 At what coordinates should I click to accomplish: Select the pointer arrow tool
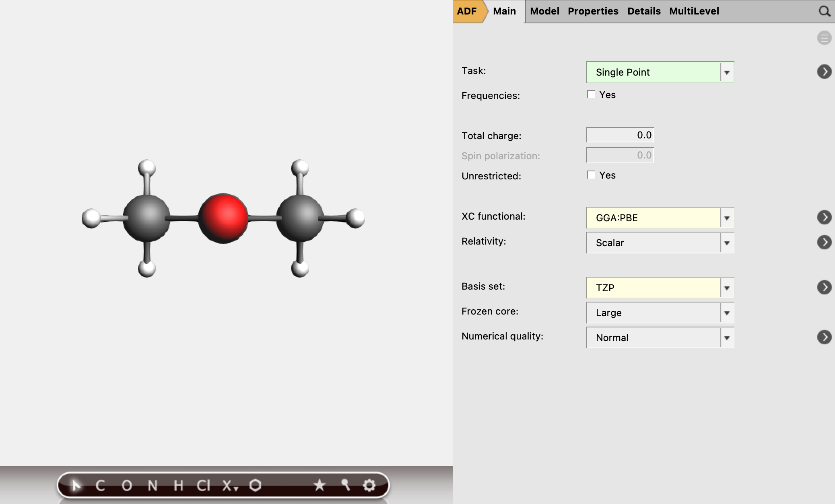pyautogui.click(x=76, y=485)
